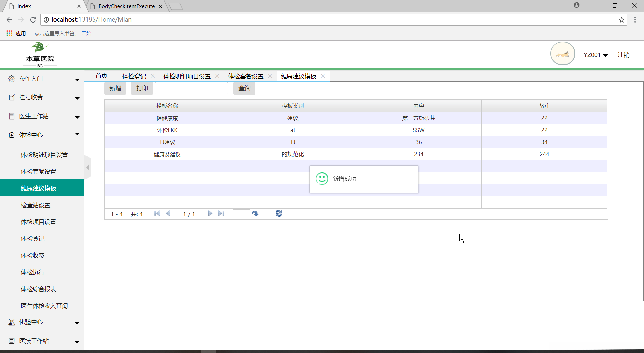Image resolution: width=644 pixels, height=353 pixels.
Task: Click the jump-to-page arrow icon
Action: (x=255, y=214)
